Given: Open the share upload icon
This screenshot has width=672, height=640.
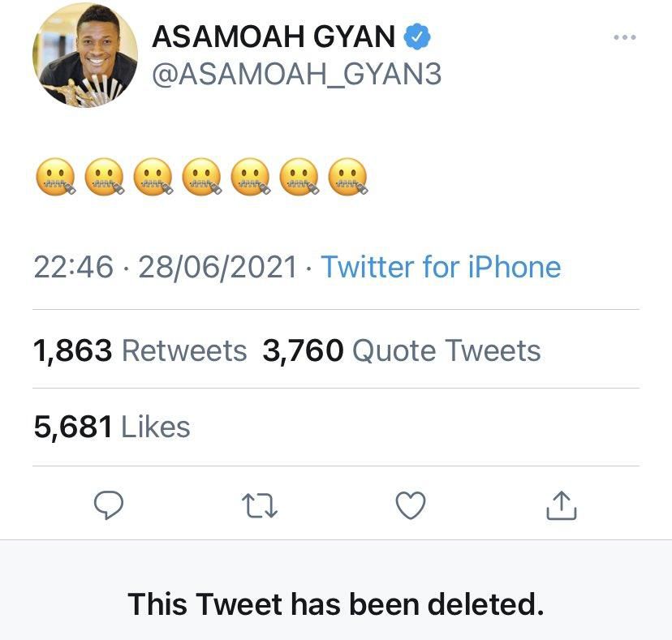Looking at the screenshot, I should tap(561, 505).
